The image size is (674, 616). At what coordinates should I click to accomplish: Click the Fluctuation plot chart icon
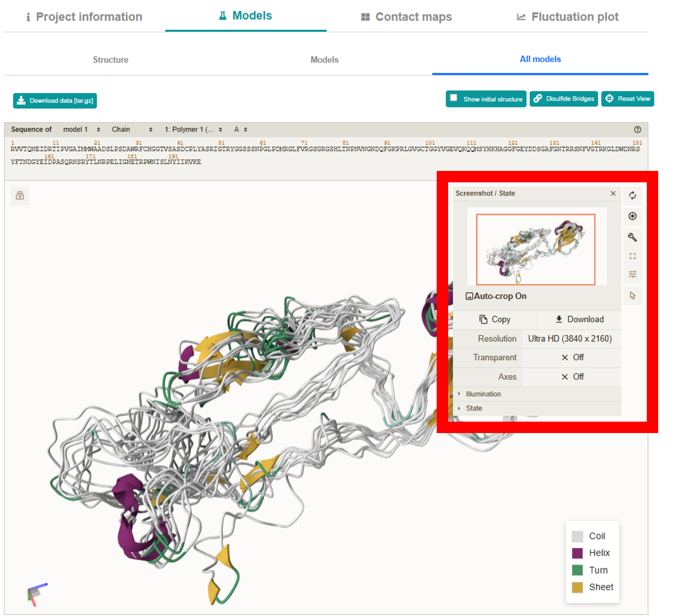[521, 17]
